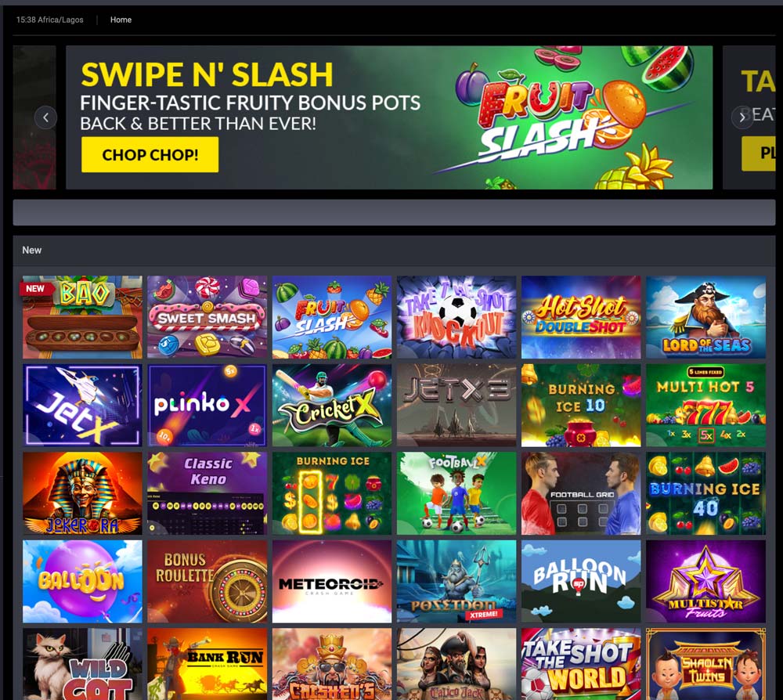783x700 pixels.
Task: Open the Plinko X game
Action: coord(207,405)
